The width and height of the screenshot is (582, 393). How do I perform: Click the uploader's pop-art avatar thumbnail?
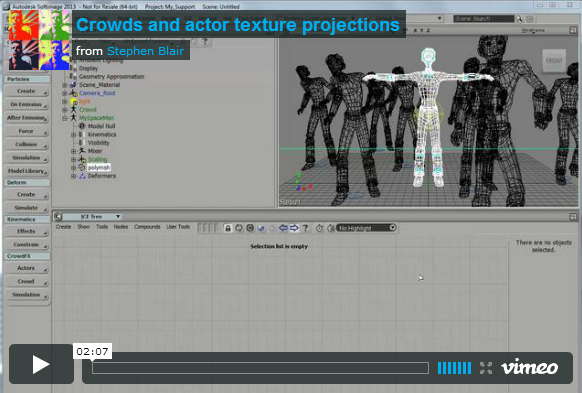(x=39, y=40)
